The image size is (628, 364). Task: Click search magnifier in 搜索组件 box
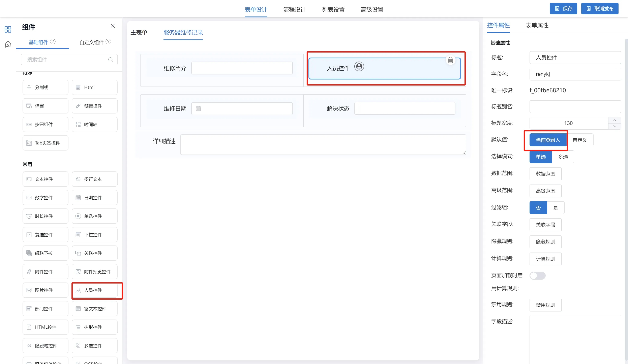click(110, 60)
